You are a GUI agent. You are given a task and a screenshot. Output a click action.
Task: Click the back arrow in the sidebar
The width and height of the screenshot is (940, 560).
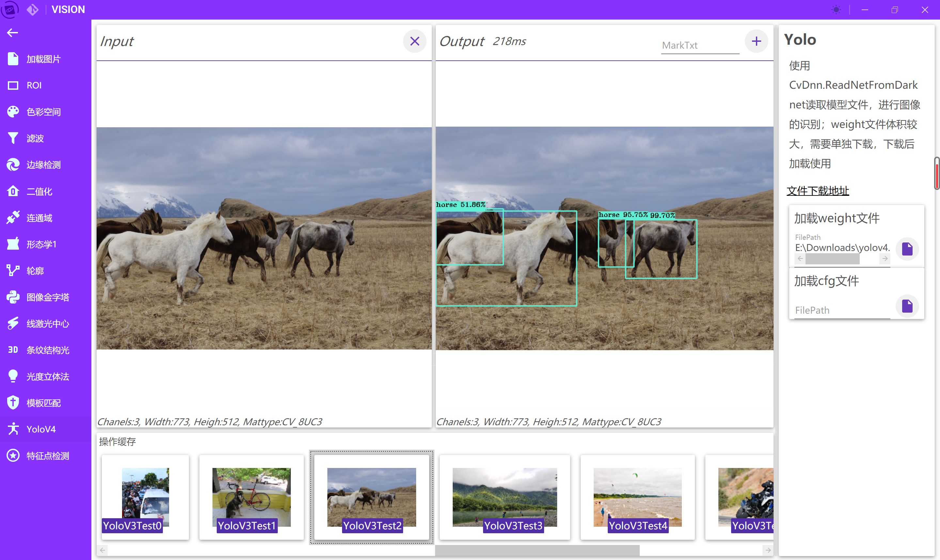click(12, 33)
